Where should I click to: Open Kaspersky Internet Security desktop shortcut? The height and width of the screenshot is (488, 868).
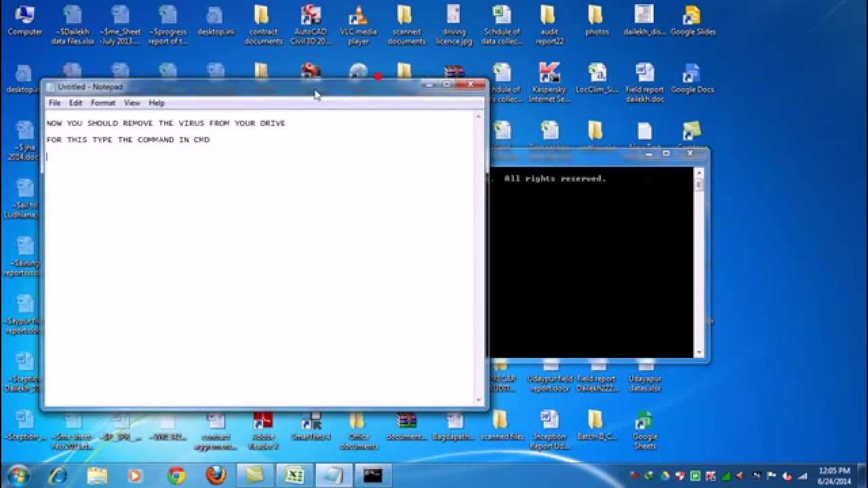click(549, 83)
